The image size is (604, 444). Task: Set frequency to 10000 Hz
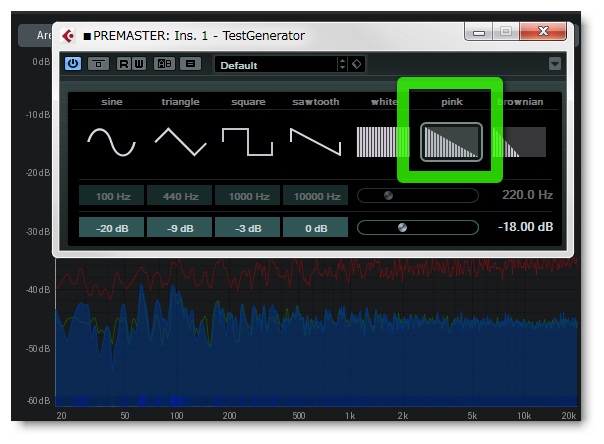coord(316,196)
